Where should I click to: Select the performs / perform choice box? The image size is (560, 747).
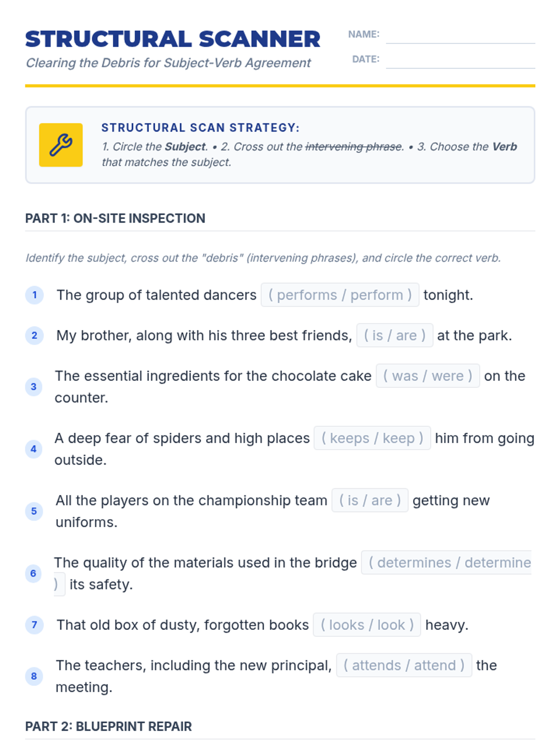coord(340,295)
